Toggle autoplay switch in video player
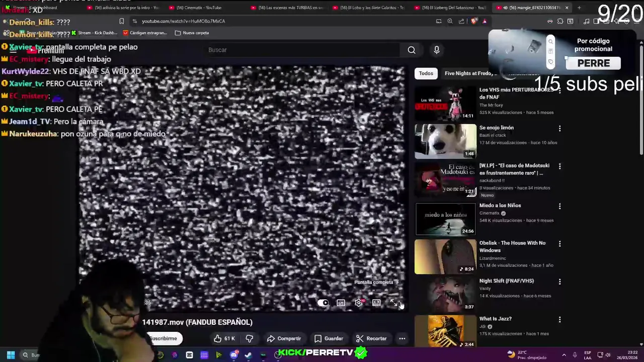Image resolution: width=644 pixels, height=362 pixels. tap(323, 303)
